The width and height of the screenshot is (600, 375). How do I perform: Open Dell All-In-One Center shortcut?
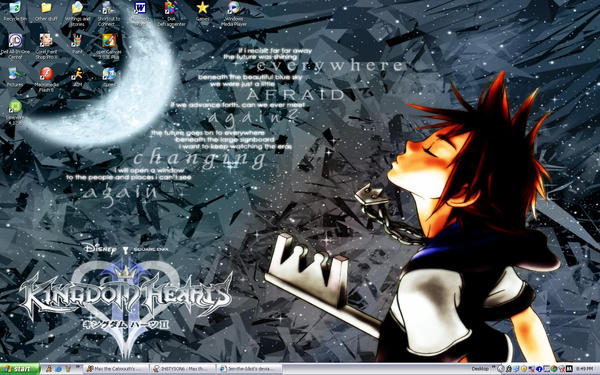(15, 46)
